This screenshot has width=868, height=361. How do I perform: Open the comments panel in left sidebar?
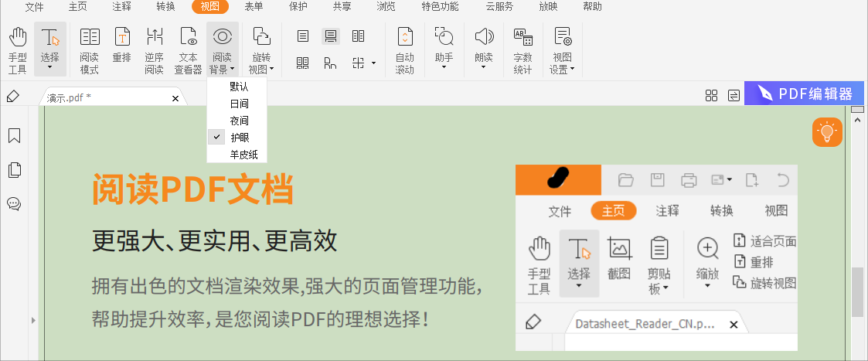(14, 204)
